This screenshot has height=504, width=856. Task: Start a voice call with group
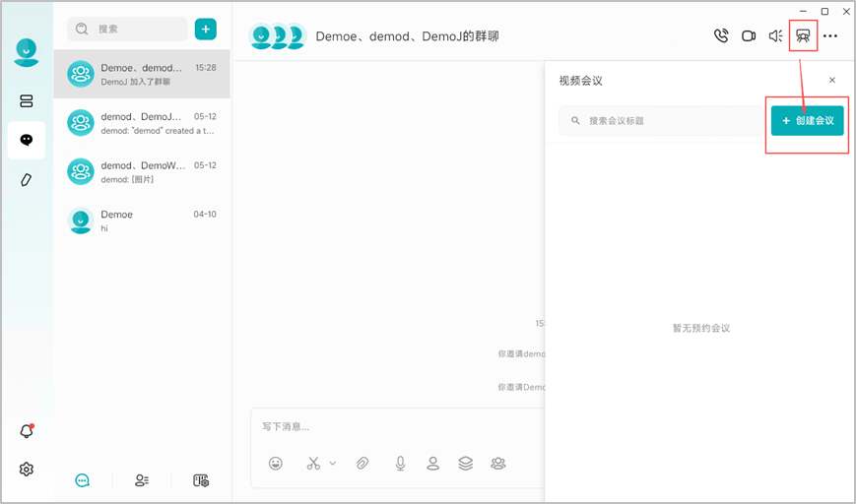tap(721, 36)
